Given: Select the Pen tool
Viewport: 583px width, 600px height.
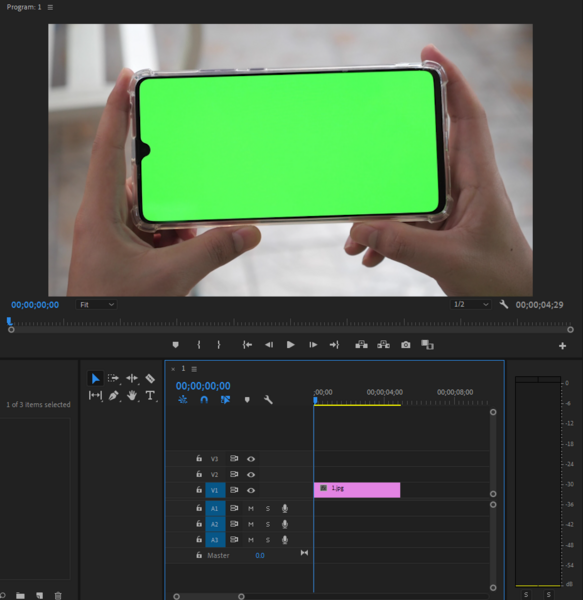Looking at the screenshot, I should click(113, 395).
